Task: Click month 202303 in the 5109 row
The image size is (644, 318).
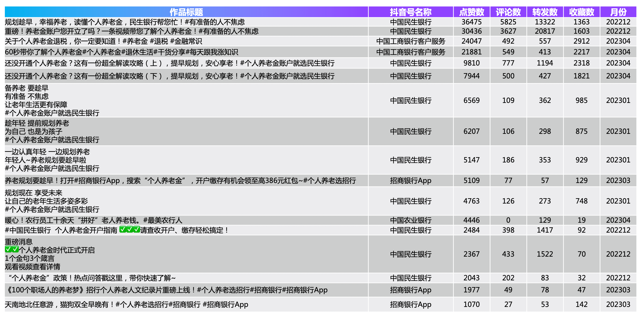Action: 618,180
